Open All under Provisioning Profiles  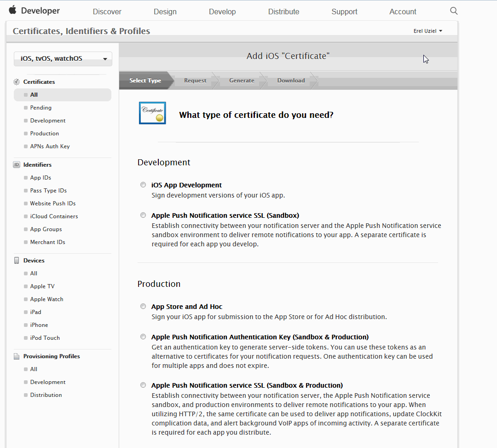34,369
